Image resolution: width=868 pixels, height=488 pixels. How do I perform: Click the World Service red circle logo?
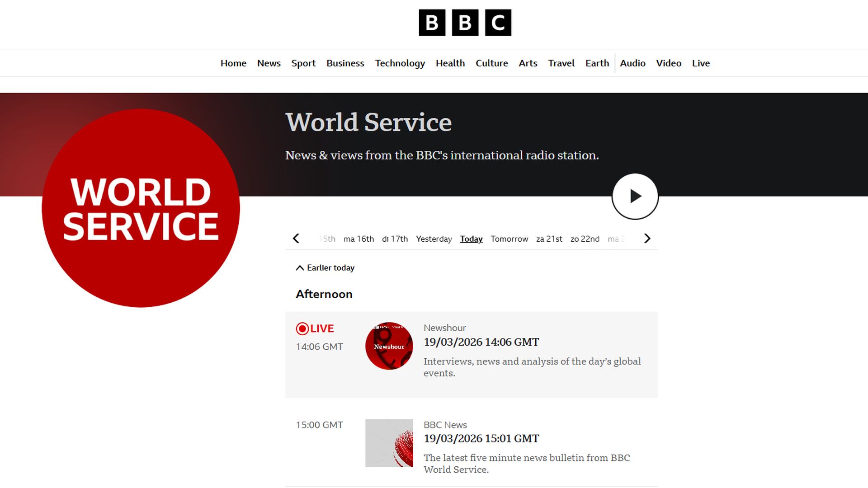(141, 208)
